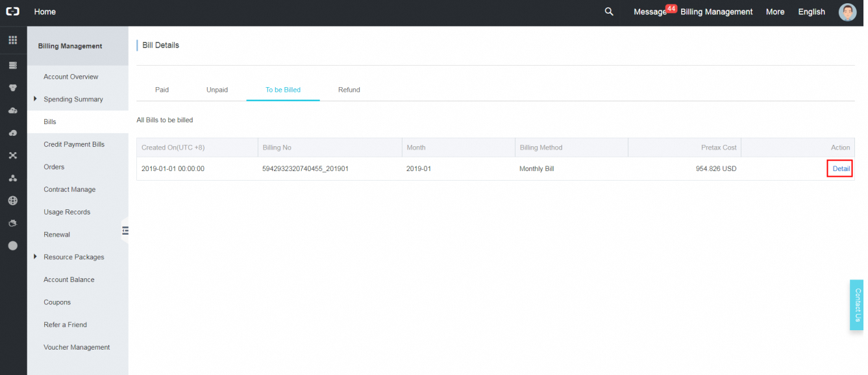Viewport: 868px width, 375px height.
Task: Click the bug-shaped icon in sidebar
Action: click(x=13, y=224)
